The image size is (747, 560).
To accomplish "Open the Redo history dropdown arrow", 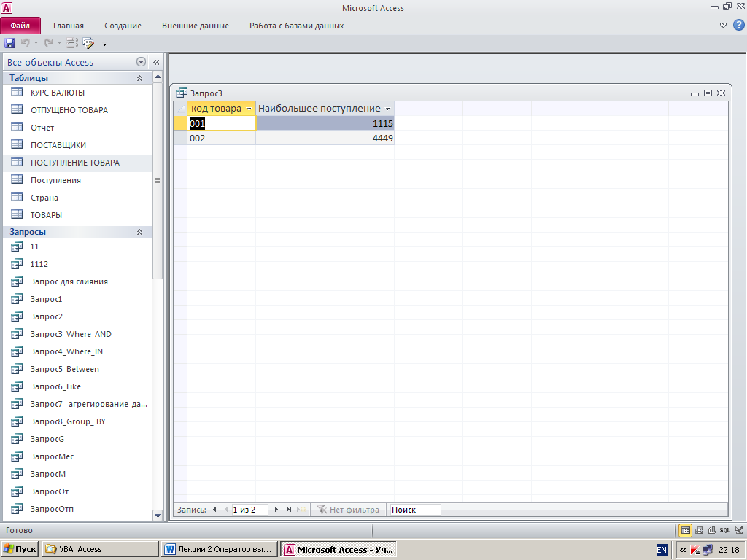I will 59,43.
